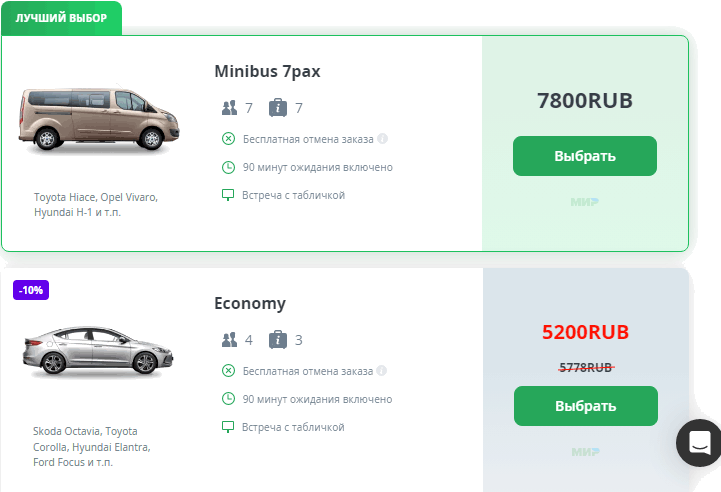721x492 pixels.
Task: Click luggage icon on Minibus 7pax card
Action: [278, 107]
